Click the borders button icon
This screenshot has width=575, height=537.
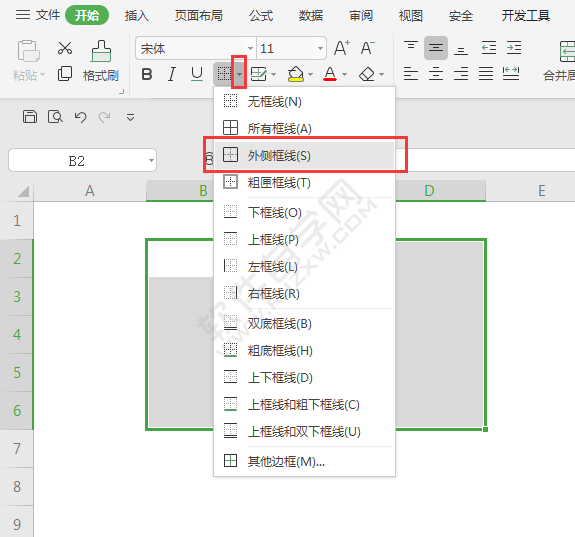point(224,74)
